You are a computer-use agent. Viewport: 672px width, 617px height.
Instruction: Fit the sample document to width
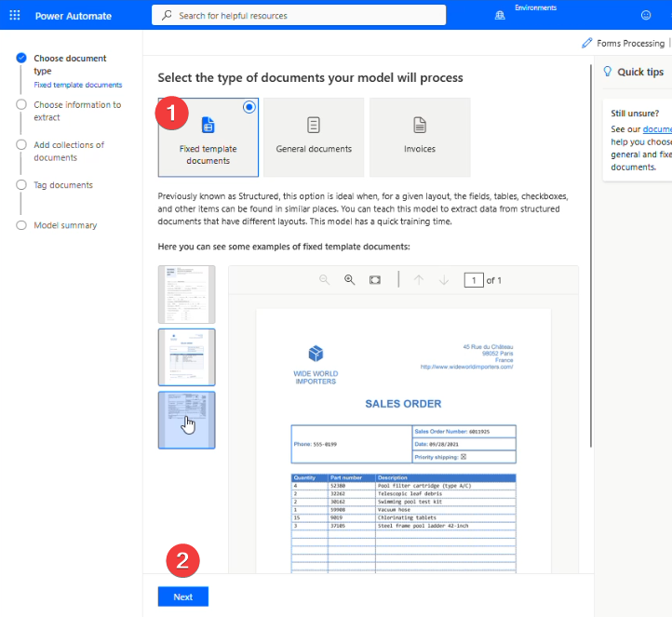tap(375, 280)
